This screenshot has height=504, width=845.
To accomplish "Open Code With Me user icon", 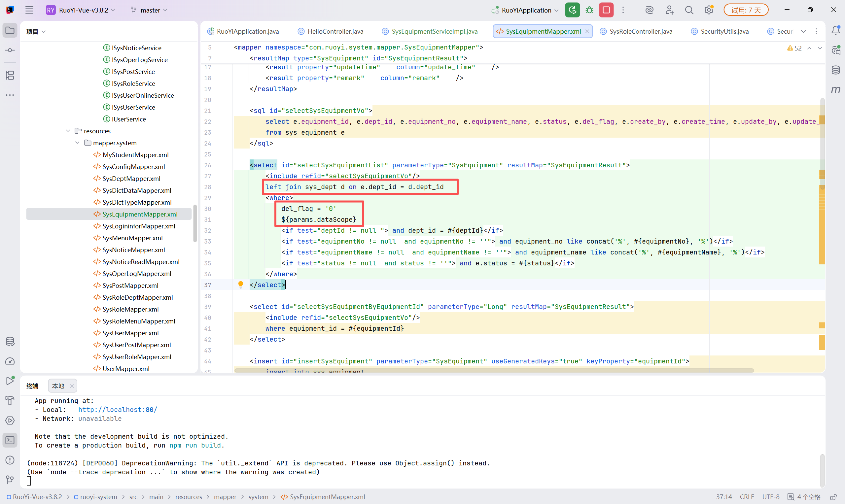I will 669,10.
